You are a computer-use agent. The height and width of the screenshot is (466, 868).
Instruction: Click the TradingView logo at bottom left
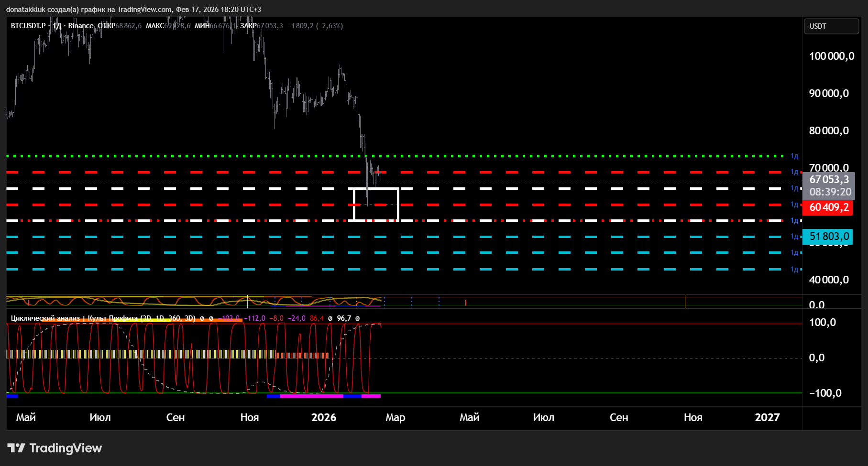55,448
